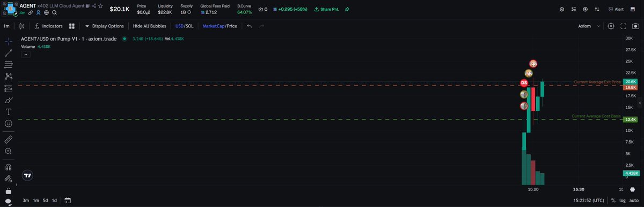
Task: Select the XABCD pattern tool
Action: click(x=9, y=76)
